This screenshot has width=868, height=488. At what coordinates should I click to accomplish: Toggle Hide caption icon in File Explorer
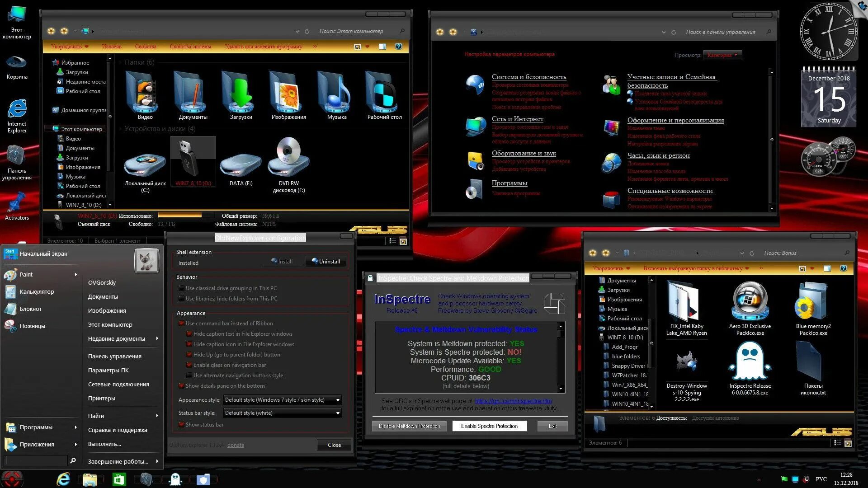pyautogui.click(x=189, y=344)
